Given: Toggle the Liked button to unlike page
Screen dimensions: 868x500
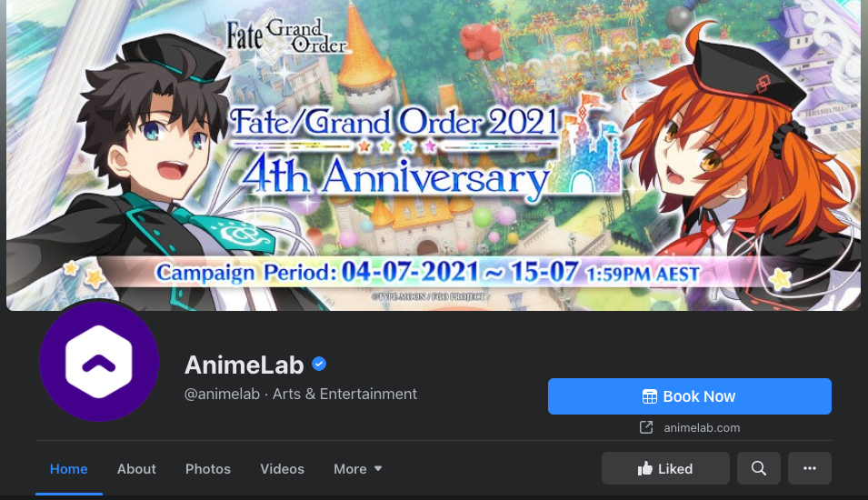Looking at the screenshot, I should point(665,468).
